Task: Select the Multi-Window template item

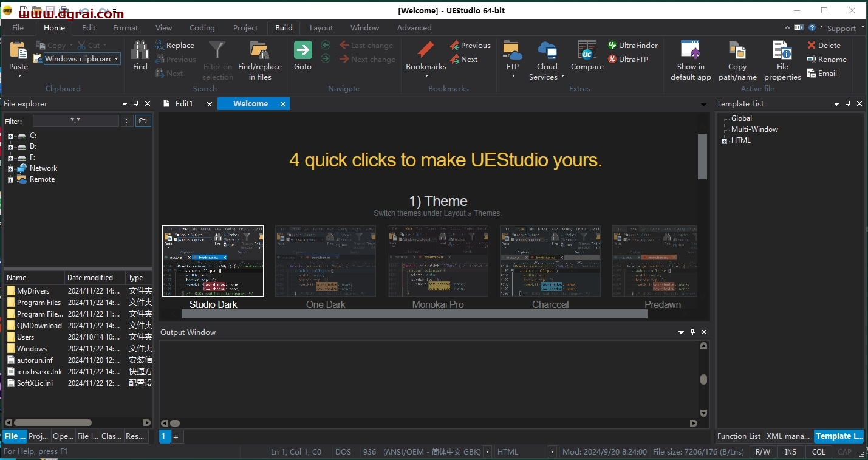Action: point(754,129)
